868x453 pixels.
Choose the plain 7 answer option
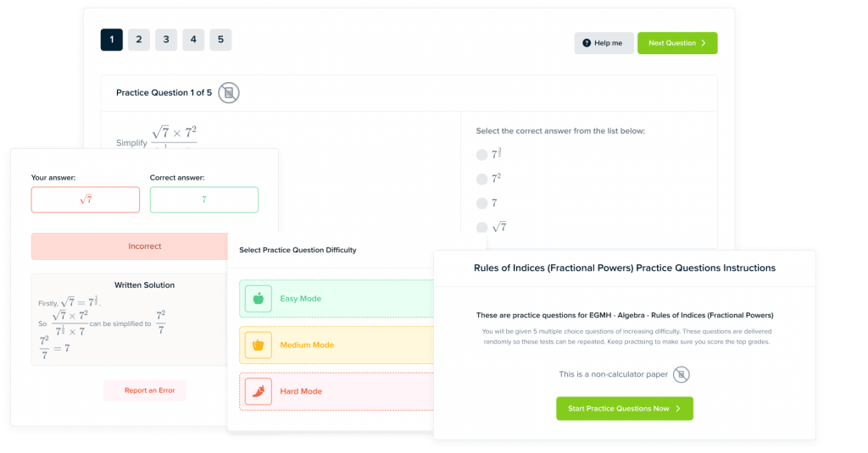(482, 203)
